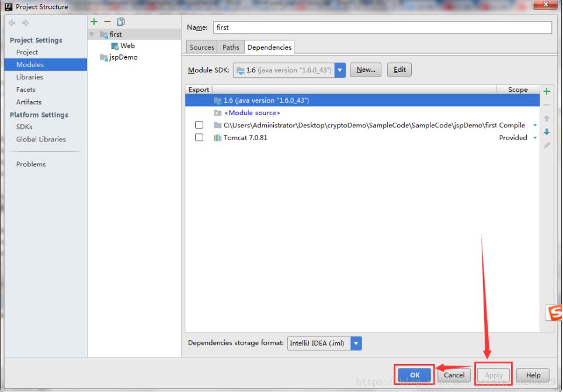Open the Dependencies storage format dropdown

click(x=356, y=343)
